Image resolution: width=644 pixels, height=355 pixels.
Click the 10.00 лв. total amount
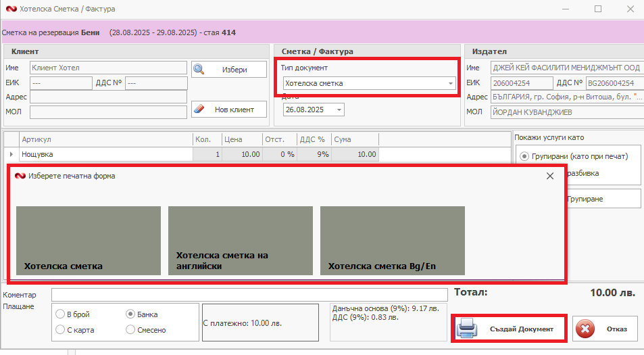click(612, 293)
